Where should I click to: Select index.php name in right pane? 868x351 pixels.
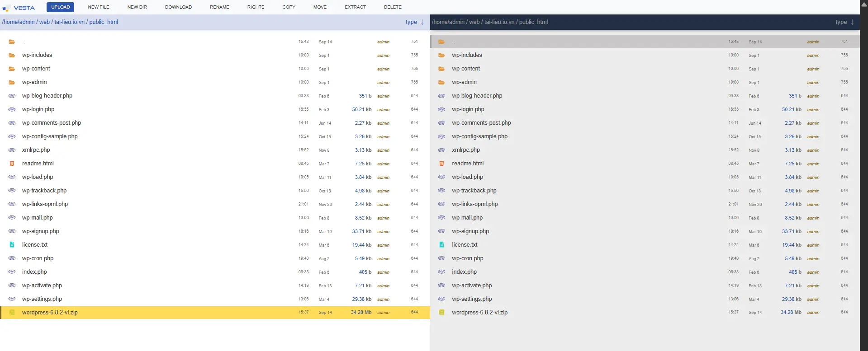464,272
